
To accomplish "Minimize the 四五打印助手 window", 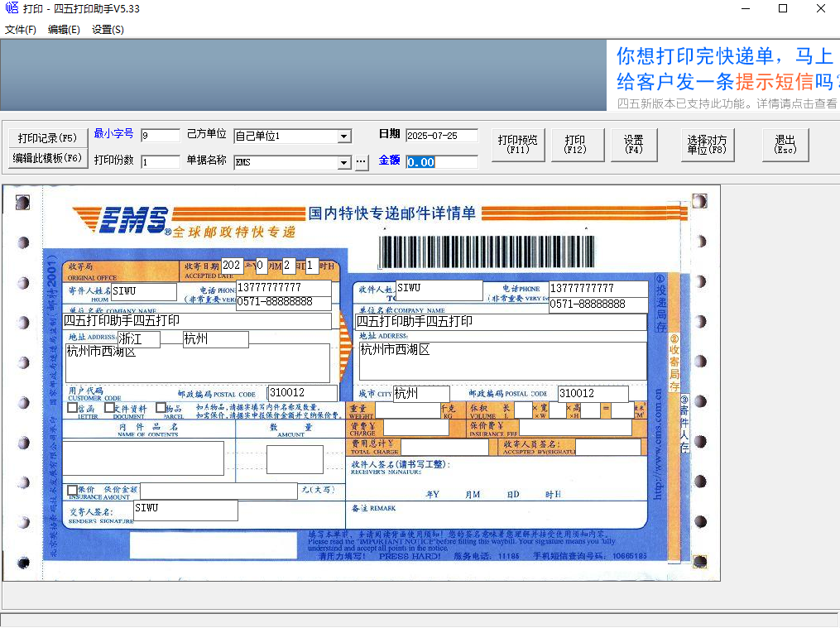I will tap(745, 8).
